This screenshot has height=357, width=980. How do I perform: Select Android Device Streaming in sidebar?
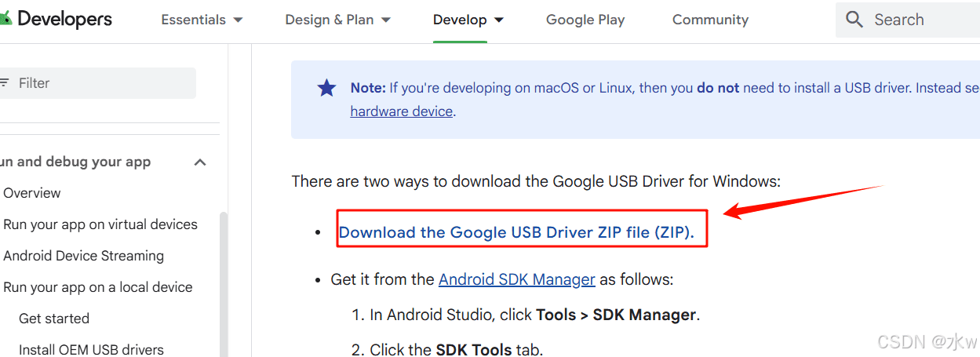tap(84, 256)
